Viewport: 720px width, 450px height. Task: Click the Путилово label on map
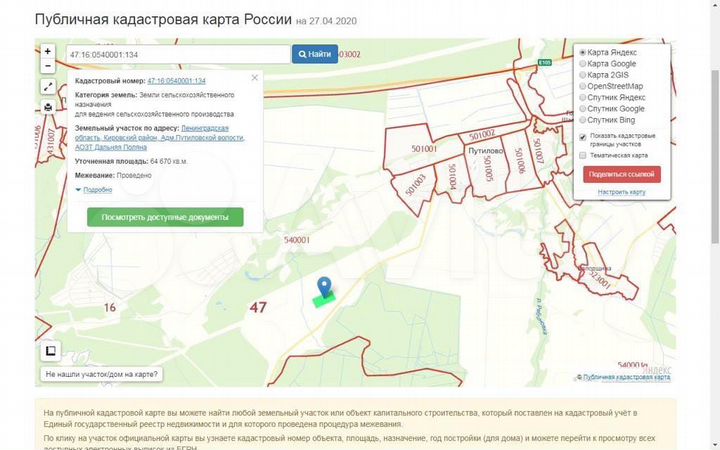[x=485, y=151]
